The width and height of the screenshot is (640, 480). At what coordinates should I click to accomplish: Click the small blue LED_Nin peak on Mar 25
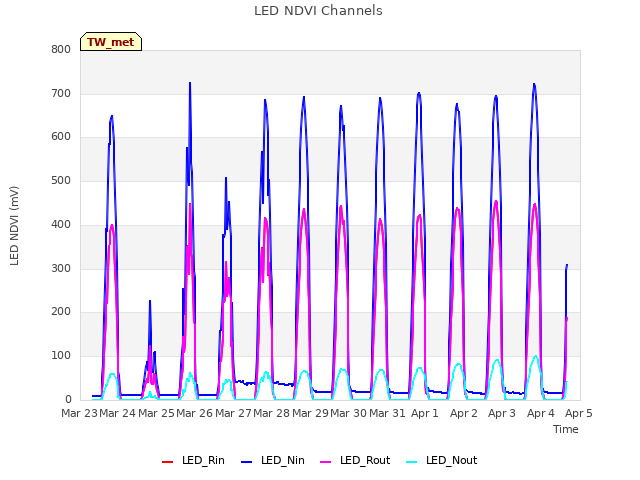click(150, 301)
